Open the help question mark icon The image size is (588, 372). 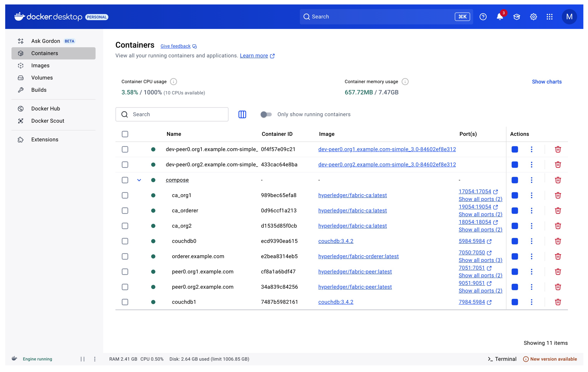[483, 17]
